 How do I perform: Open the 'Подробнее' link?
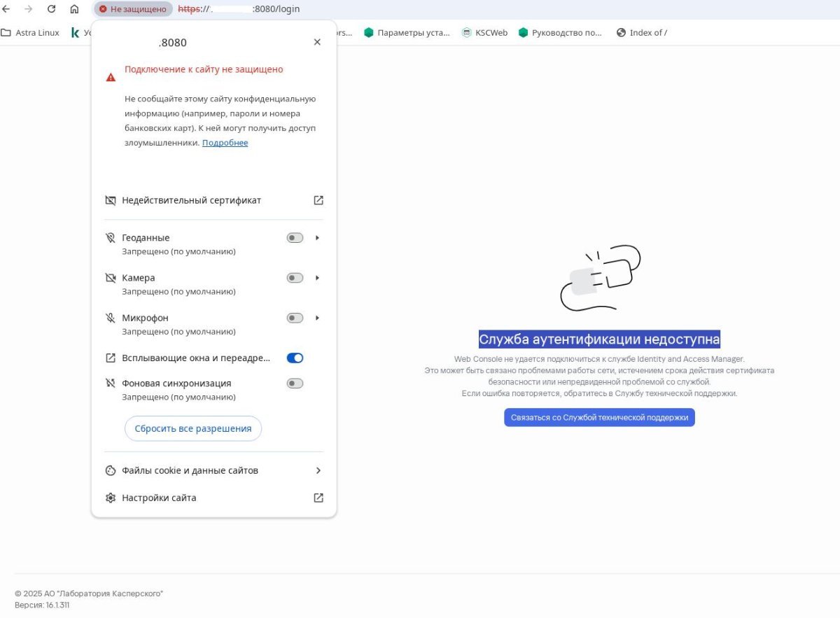point(225,143)
